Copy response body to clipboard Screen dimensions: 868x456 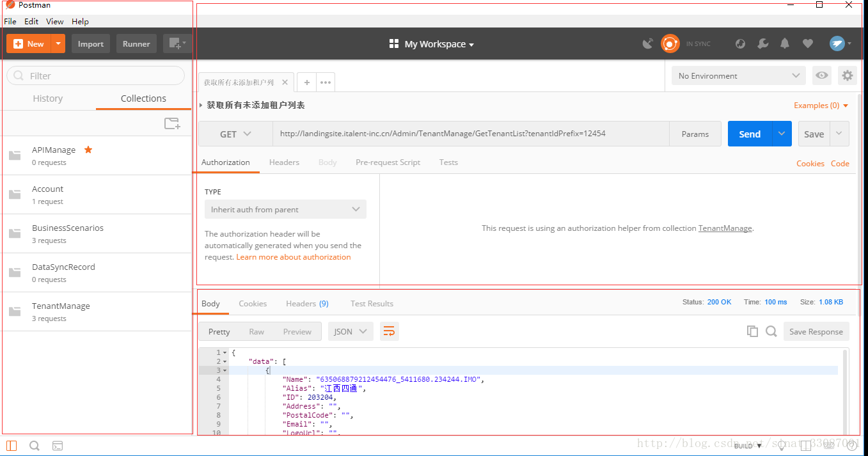click(752, 331)
